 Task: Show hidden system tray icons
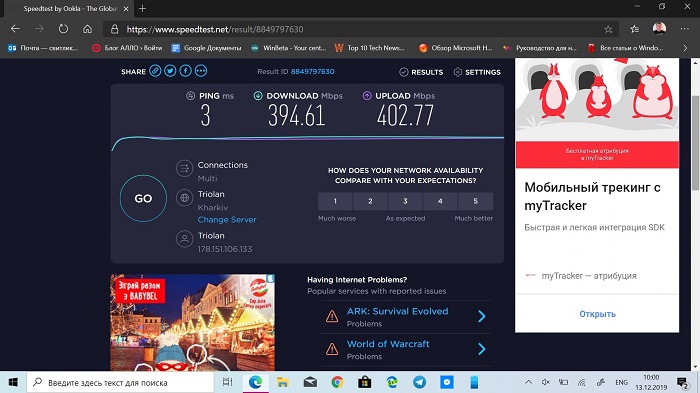[529, 382]
